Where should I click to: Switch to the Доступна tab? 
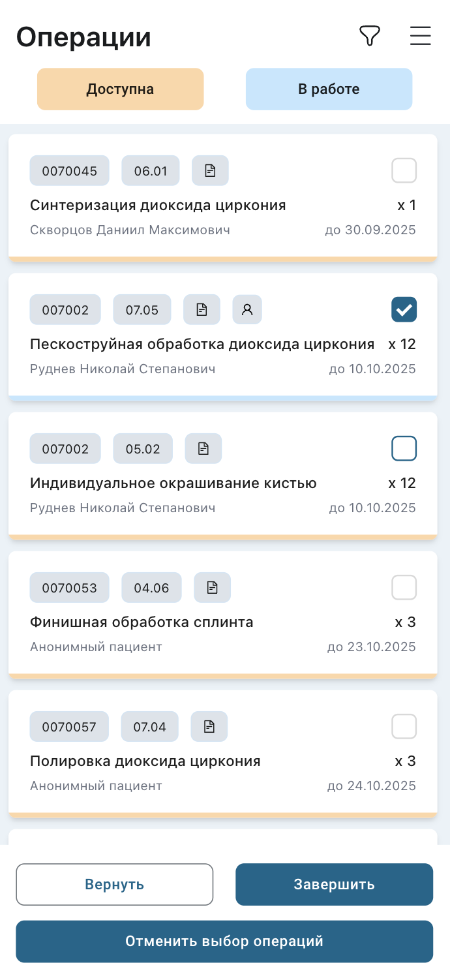121,89
